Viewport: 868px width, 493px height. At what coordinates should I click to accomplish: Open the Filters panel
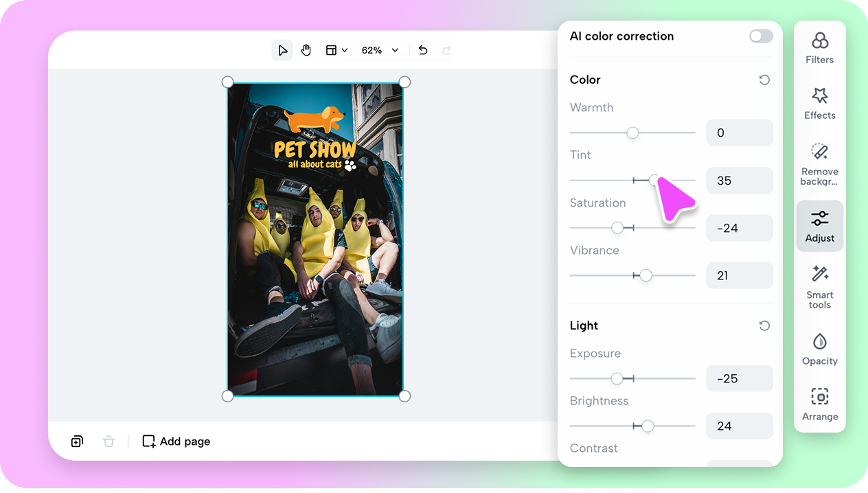click(819, 47)
